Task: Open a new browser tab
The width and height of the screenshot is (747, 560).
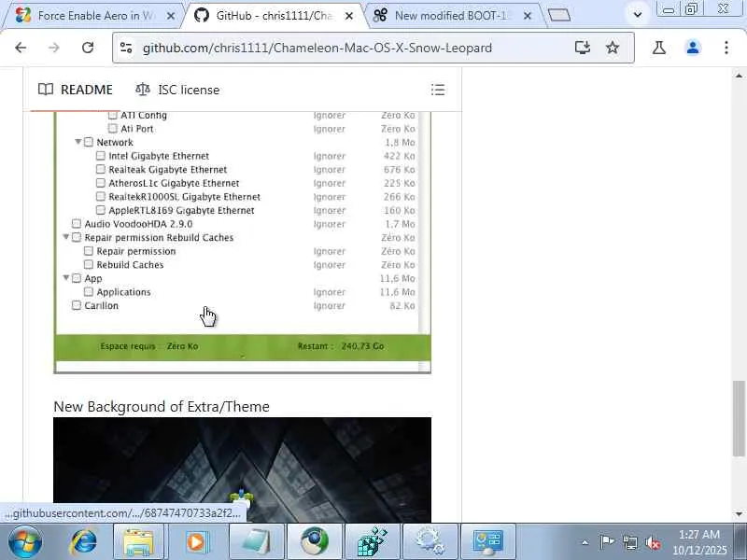Action: coord(558,15)
